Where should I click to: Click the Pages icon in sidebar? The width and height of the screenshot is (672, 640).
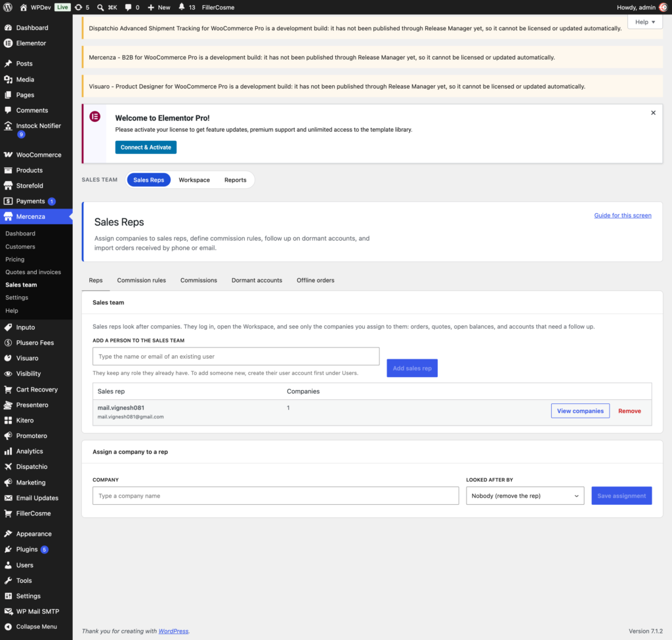(x=8, y=94)
